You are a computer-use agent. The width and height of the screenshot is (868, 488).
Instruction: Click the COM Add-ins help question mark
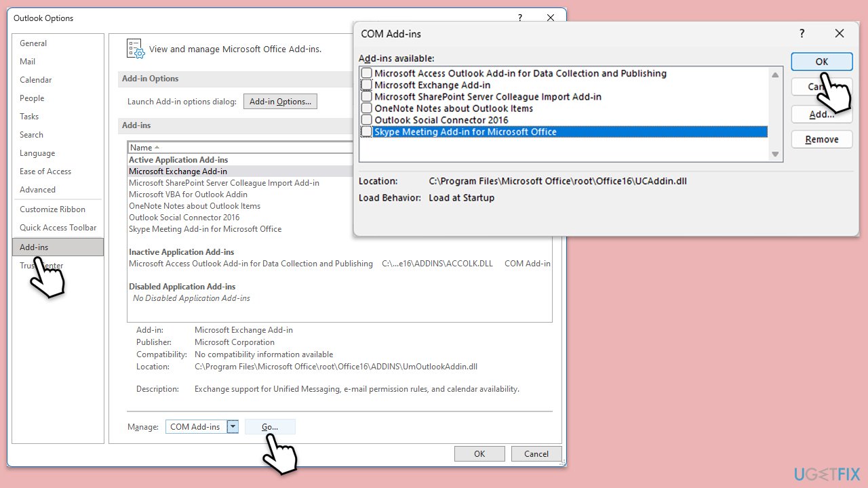pyautogui.click(x=802, y=33)
